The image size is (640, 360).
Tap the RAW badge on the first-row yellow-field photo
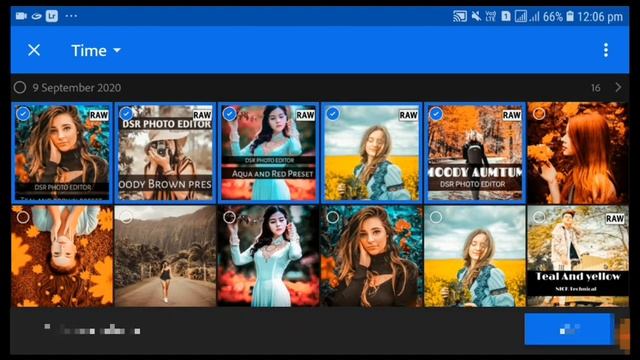tap(409, 115)
